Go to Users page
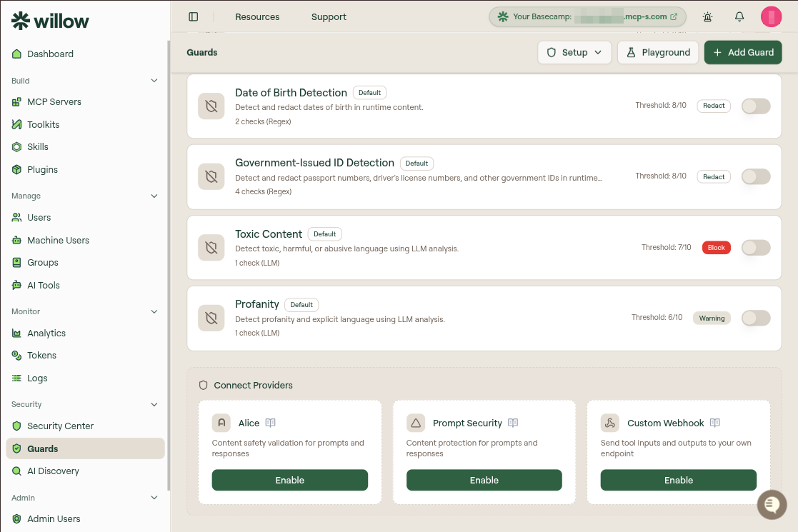 [85, 218]
